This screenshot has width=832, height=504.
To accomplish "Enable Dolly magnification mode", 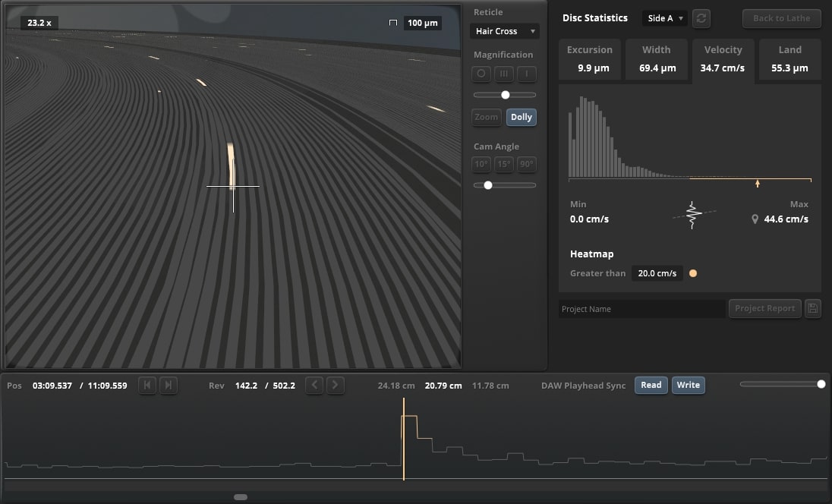I will (521, 117).
